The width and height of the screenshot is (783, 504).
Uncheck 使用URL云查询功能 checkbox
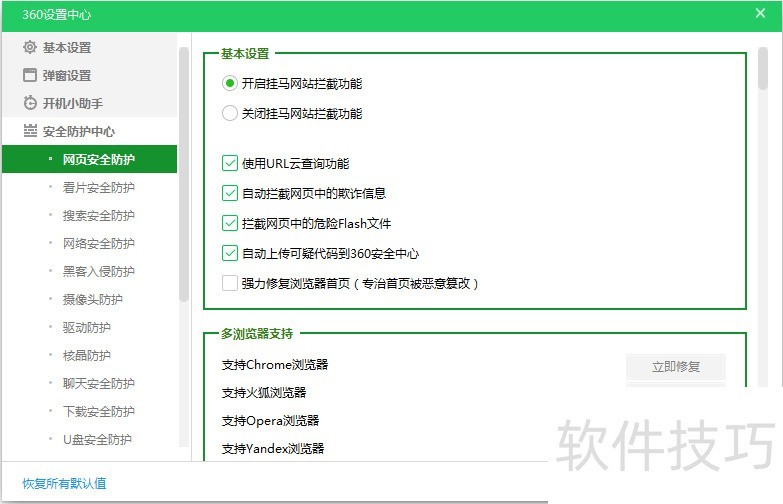click(x=230, y=163)
